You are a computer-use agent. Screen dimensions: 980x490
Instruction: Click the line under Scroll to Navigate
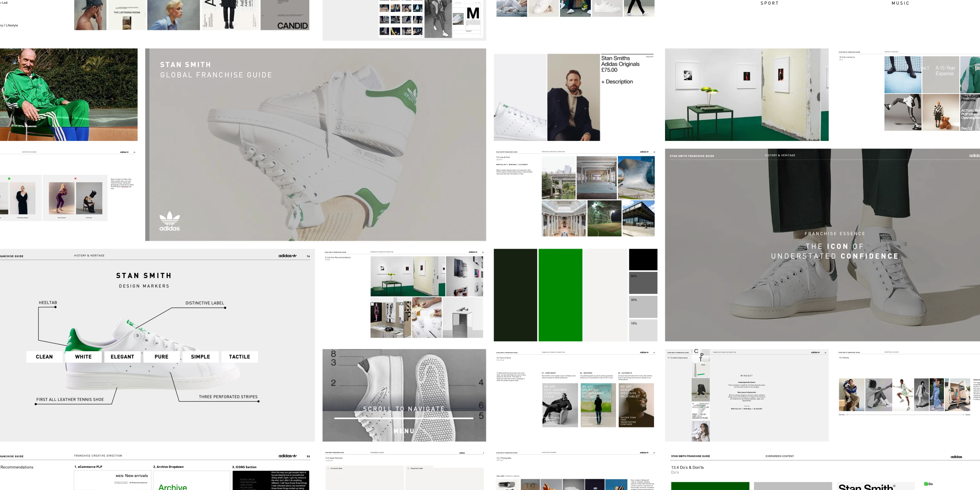(404, 418)
